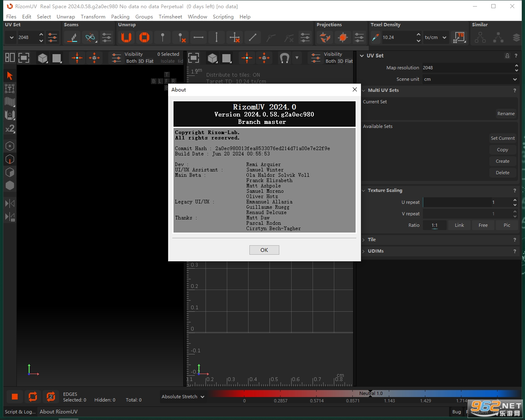Click the stretch color gradient bar
Viewport: 525px width, 420px height.
coord(363,393)
